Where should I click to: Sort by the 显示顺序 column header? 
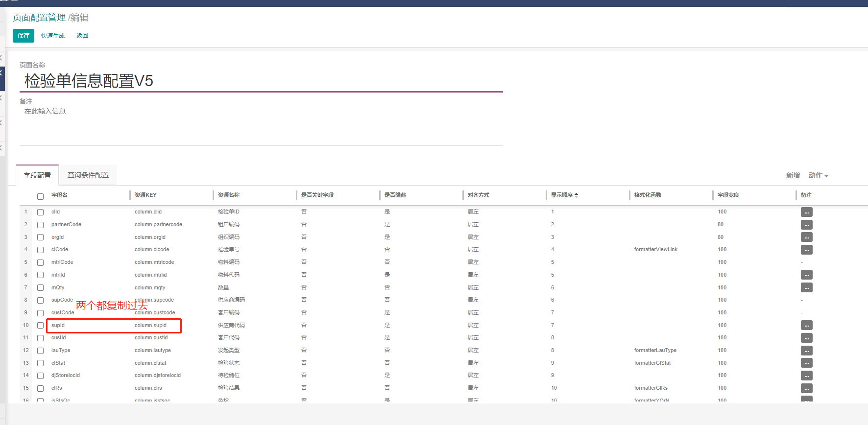(564, 195)
